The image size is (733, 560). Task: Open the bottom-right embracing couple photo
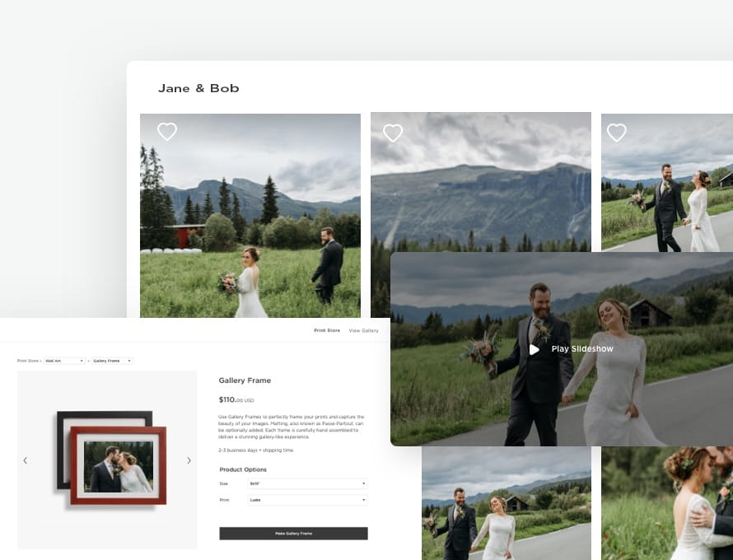(667, 503)
